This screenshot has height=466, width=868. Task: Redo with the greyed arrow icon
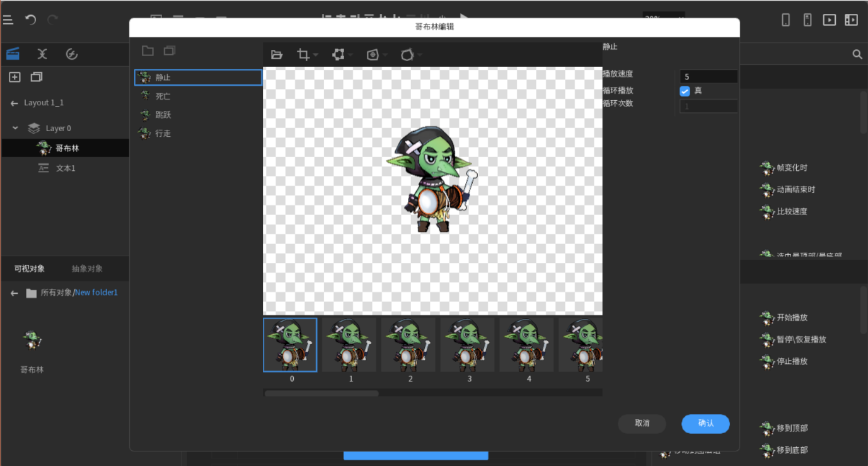coord(53,20)
